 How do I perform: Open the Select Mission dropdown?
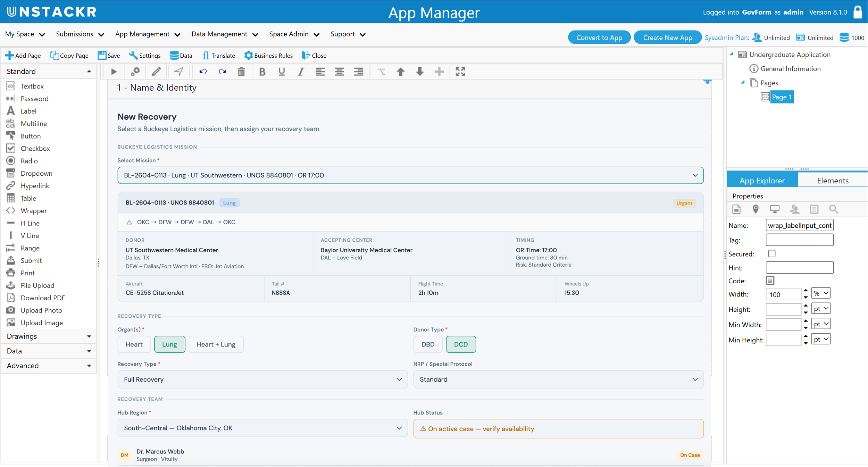tap(410, 175)
